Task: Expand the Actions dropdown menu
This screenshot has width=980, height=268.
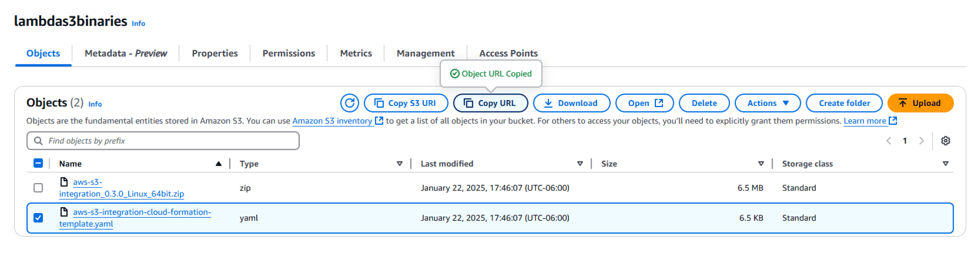Action: [x=767, y=103]
